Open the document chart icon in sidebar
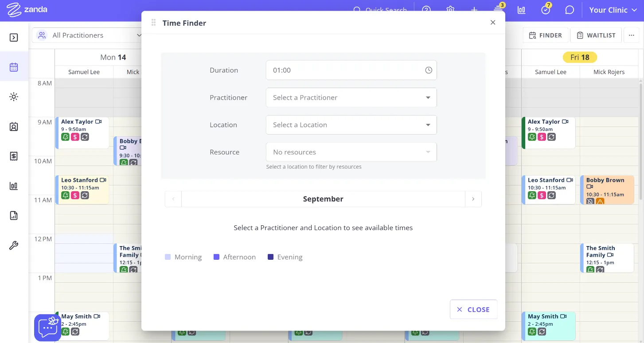The width and height of the screenshot is (644, 343). (x=14, y=216)
